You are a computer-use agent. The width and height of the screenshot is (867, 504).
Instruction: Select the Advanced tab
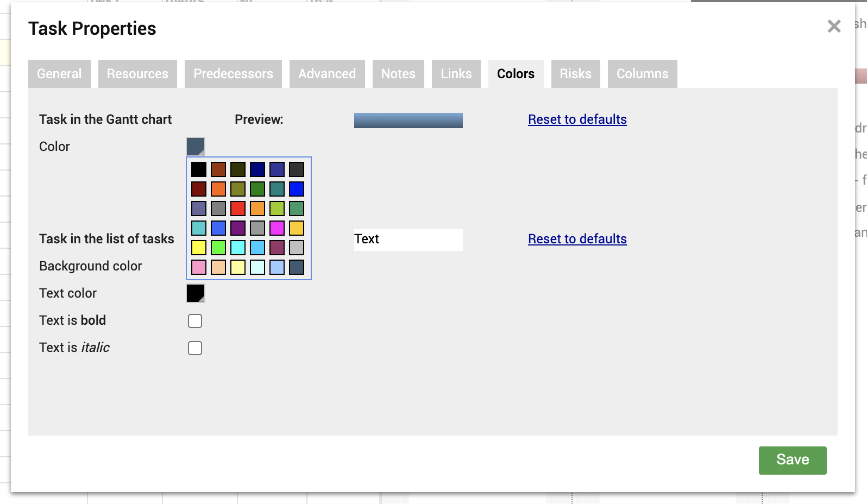click(x=327, y=74)
